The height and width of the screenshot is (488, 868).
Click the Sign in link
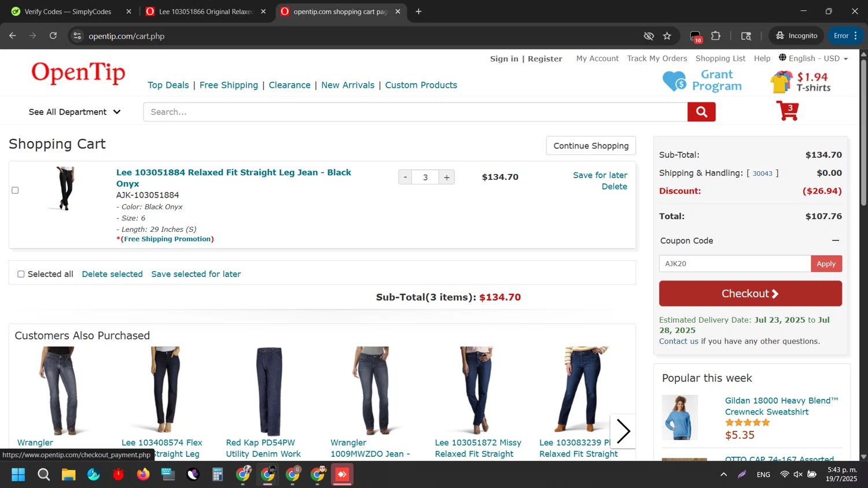[x=504, y=59]
